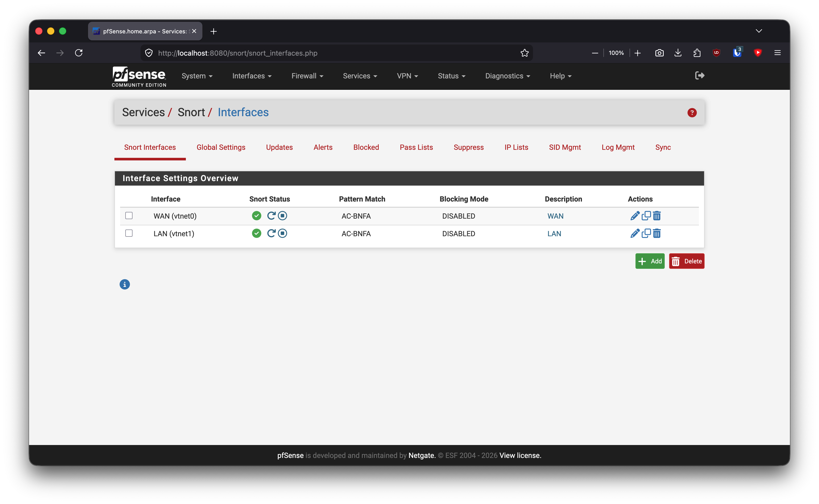819x504 pixels.
Task: Stop Snort on the WAN interface
Action: click(282, 216)
